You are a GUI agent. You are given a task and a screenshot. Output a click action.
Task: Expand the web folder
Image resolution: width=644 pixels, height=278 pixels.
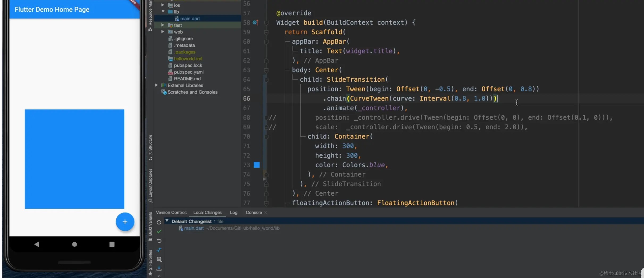pyautogui.click(x=163, y=32)
